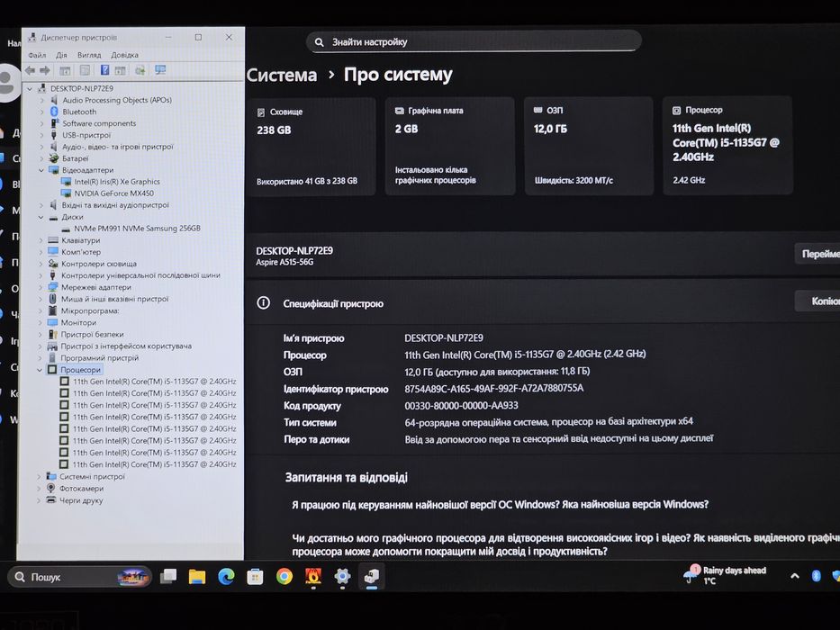
Task: Open the weather widget Rainy days ahead
Action: coord(725,575)
